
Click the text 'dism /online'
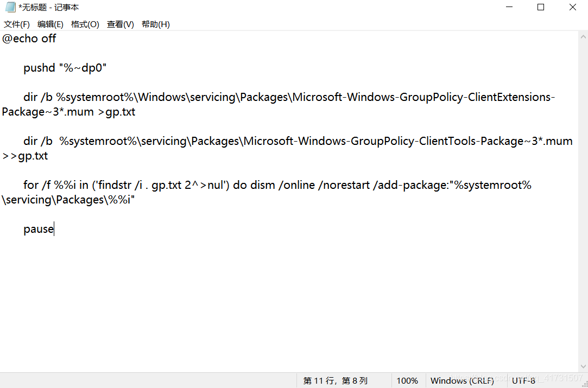tap(282, 185)
